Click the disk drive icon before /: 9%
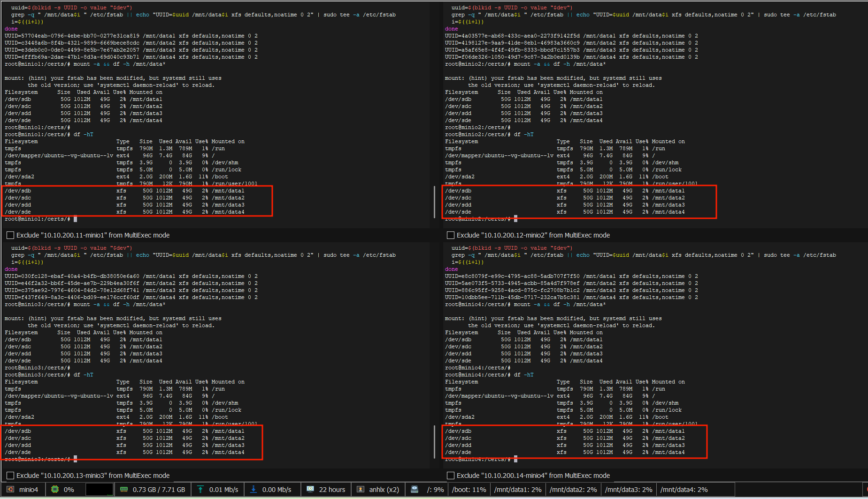 pyautogui.click(x=415, y=489)
